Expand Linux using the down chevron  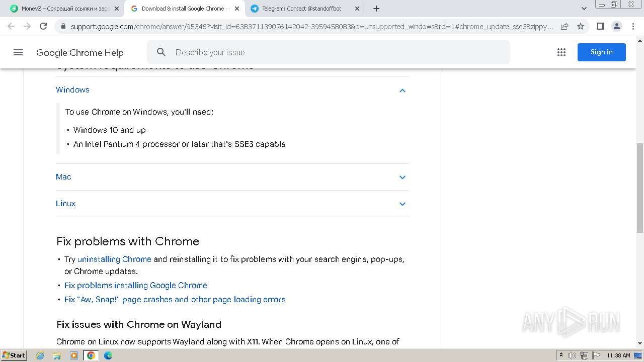pyautogui.click(x=402, y=204)
